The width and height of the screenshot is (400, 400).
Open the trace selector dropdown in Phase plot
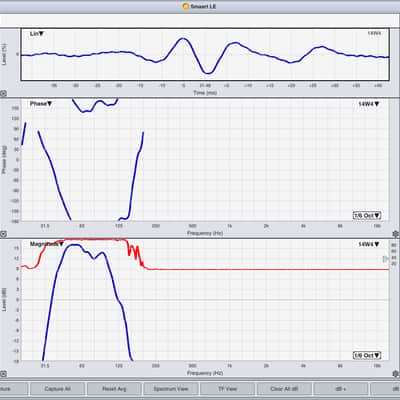pyautogui.click(x=369, y=104)
